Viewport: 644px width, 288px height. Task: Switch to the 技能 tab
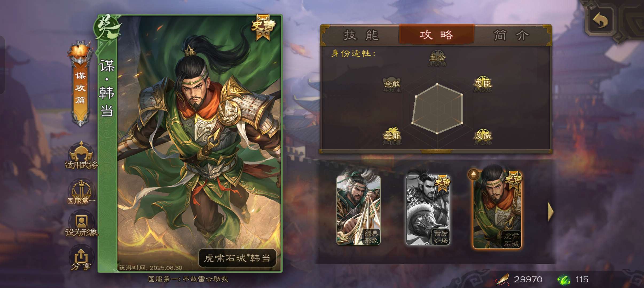361,35
